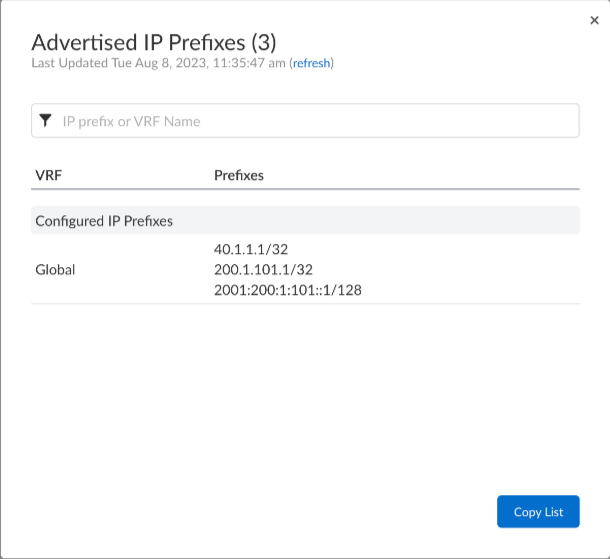Close the Advertised IP Prefixes dialog
This screenshot has width=610, height=559.
595,20
